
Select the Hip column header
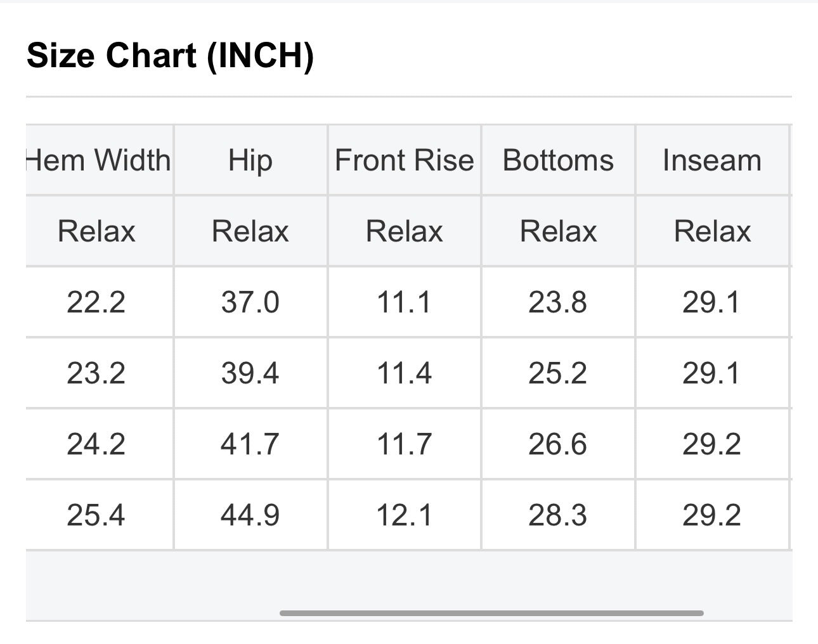250,160
